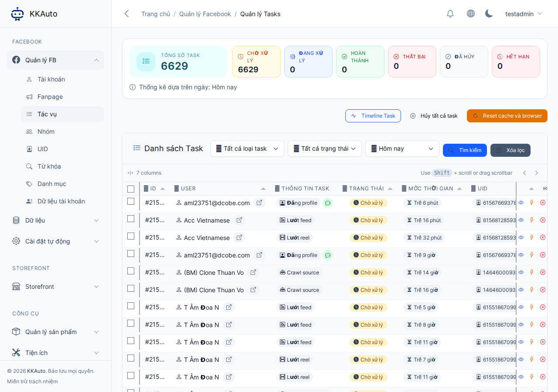
Task: Expand the Storefront sidebar section
Action: (x=55, y=287)
